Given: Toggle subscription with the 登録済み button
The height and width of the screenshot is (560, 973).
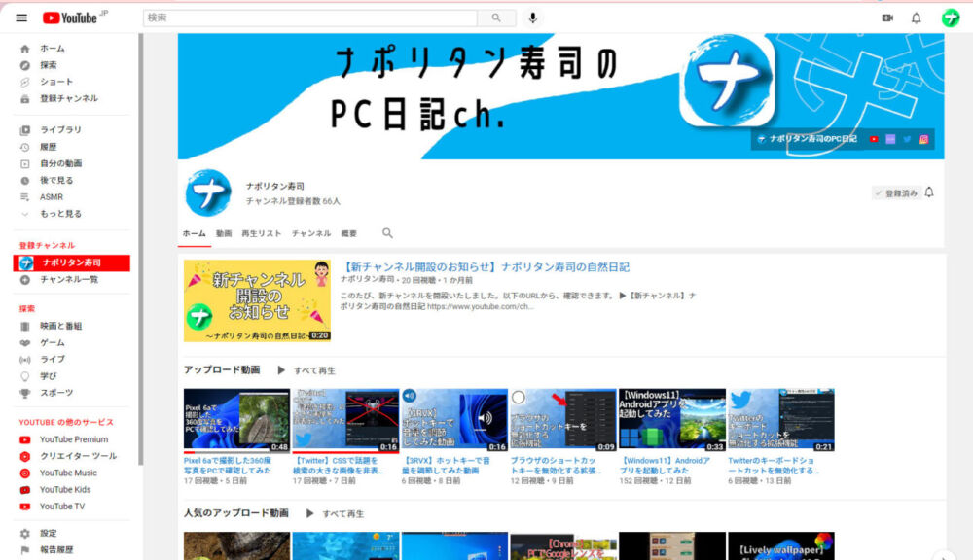Looking at the screenshot, I should pyautogui.click(x=895, y=192).
